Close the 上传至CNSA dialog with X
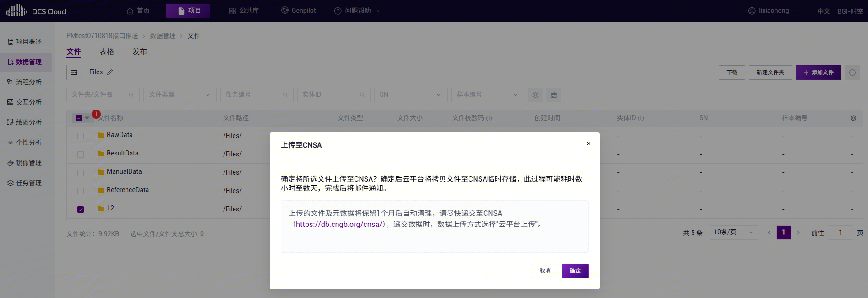Image resolution: width=868 pixels, height=298 pixels. pyautogui.click(x=588, y=143)
